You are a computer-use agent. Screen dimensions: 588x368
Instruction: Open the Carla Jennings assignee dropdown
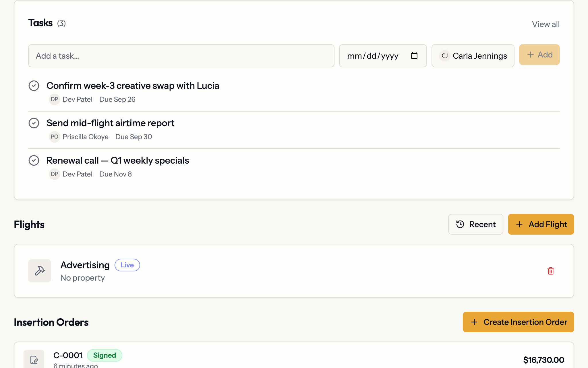pyautogui.click(x=473, y=56)
